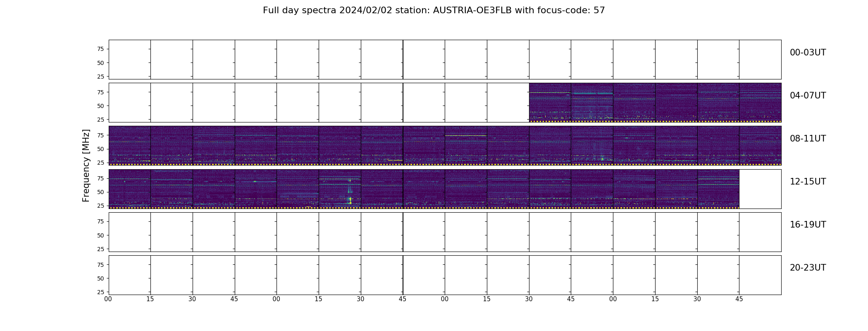Select the 04-07UT row label

(x=808, y=96)
